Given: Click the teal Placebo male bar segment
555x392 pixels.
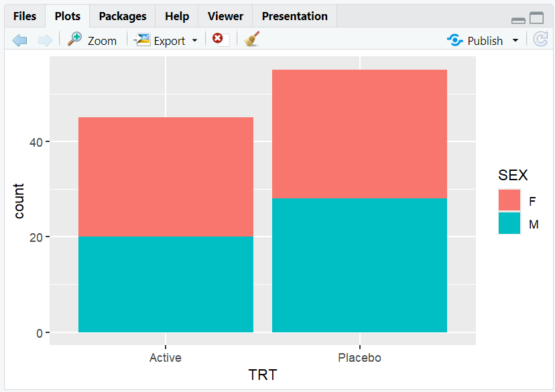Looking at the screenshot, I should (359, 265).
